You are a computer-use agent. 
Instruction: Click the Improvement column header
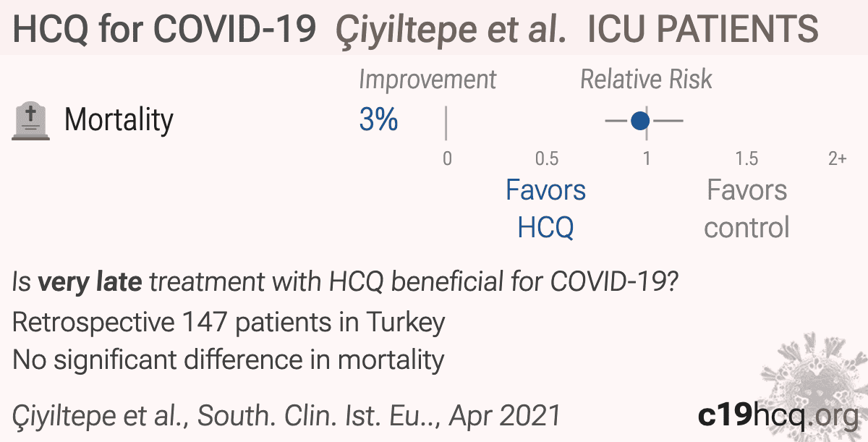tap(427, 80)
